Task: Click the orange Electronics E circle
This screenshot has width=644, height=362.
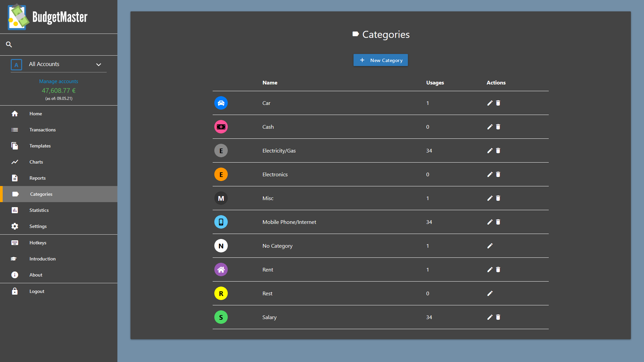Action: 221,174
